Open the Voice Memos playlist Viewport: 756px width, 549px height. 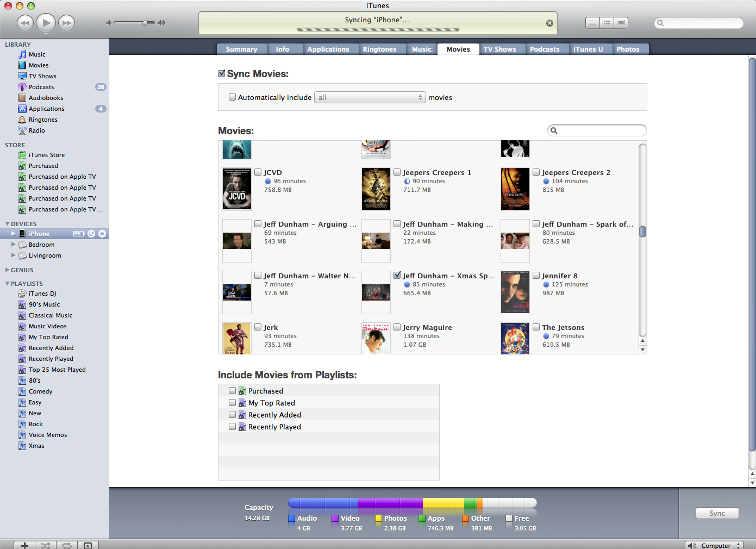(48, 435)
